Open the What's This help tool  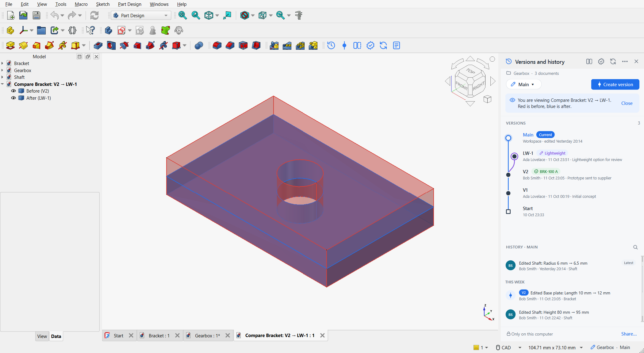tap(90, 30)
